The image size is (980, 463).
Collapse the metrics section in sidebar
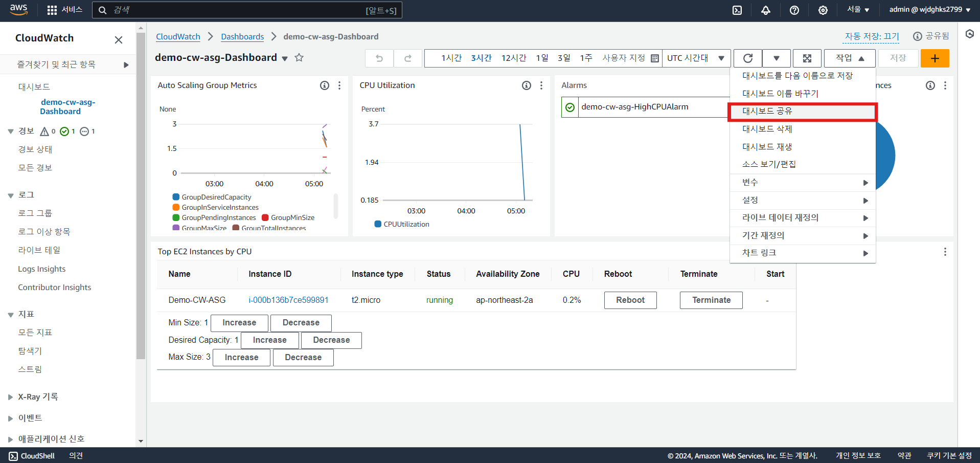pos(11,315)
